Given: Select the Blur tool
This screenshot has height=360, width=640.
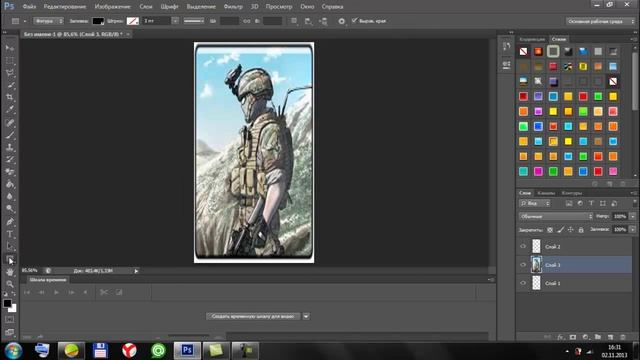Looking at the screenshot, I should [x=10, y=196].
